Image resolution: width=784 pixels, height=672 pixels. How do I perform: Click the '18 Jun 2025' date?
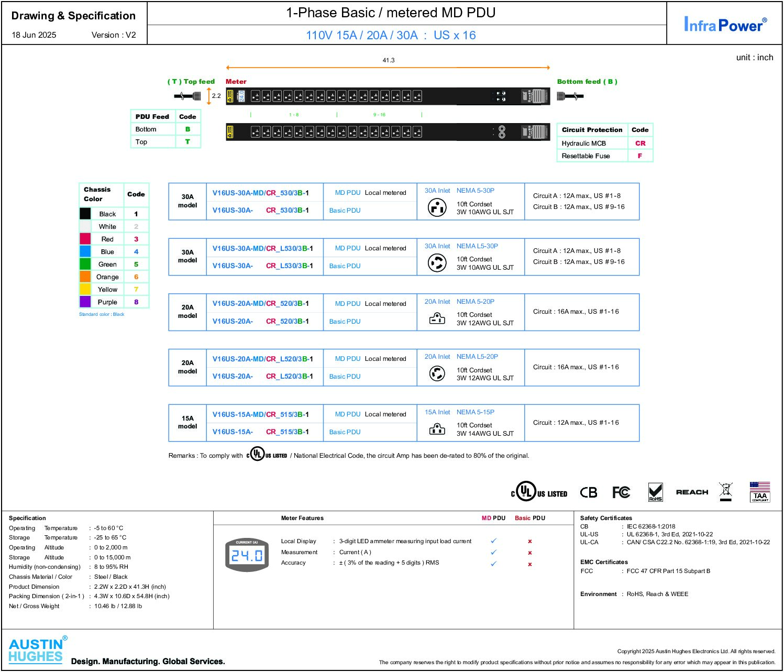point(34,35)
